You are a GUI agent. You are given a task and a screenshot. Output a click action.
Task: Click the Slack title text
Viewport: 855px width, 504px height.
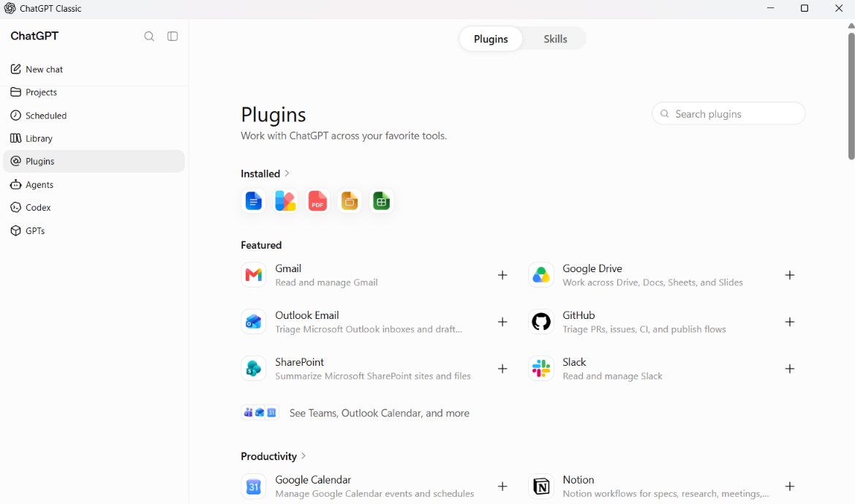(574, 362)
